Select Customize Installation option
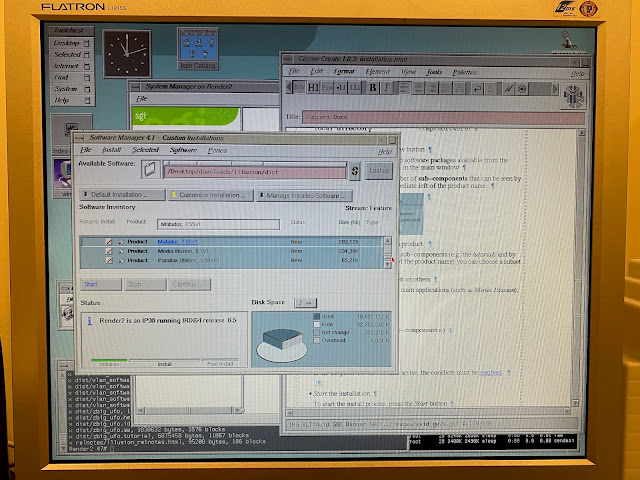 (211, 195)
